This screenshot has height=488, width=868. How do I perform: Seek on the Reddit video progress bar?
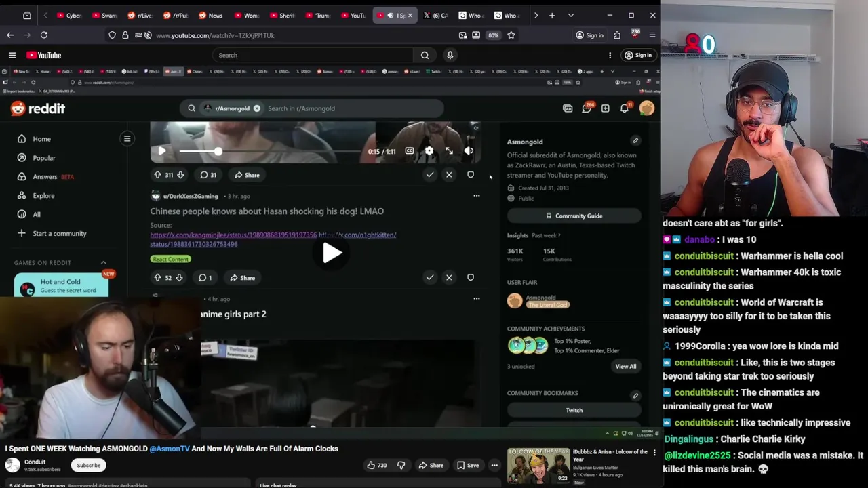[270, 151]
